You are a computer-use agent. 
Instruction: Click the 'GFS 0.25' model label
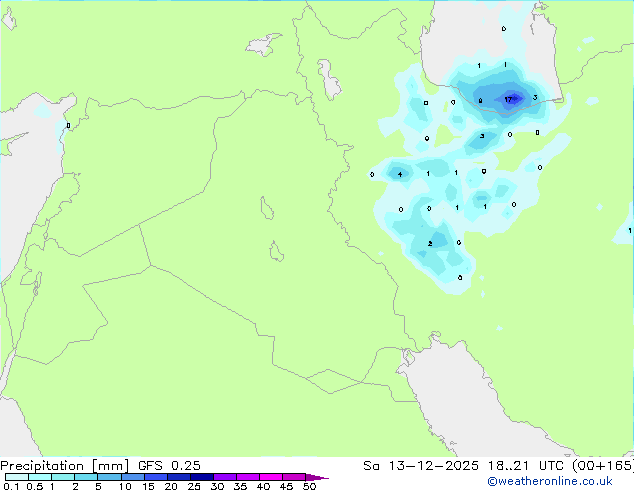(x=169, y=466)
